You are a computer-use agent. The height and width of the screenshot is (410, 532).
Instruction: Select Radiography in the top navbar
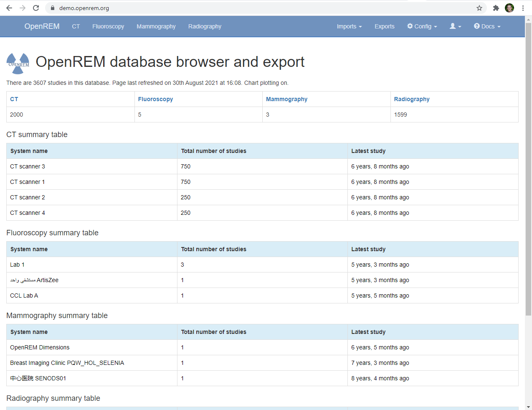(205, 26)
